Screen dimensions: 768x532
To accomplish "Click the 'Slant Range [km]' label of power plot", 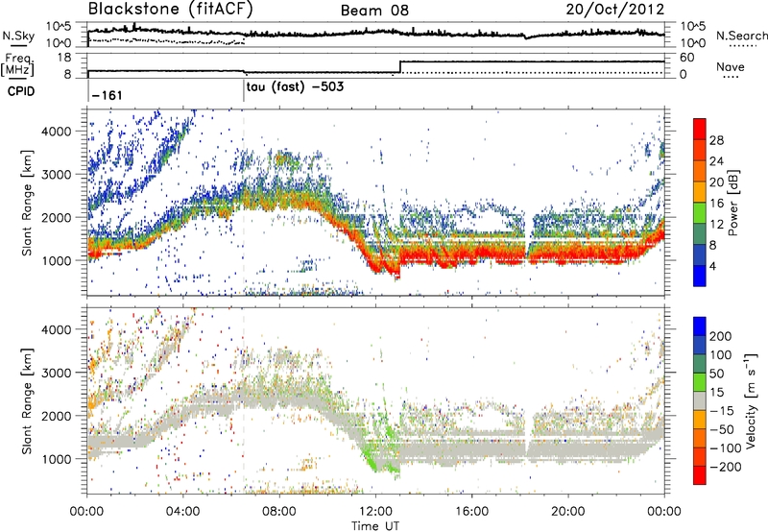I will (27, 203).
